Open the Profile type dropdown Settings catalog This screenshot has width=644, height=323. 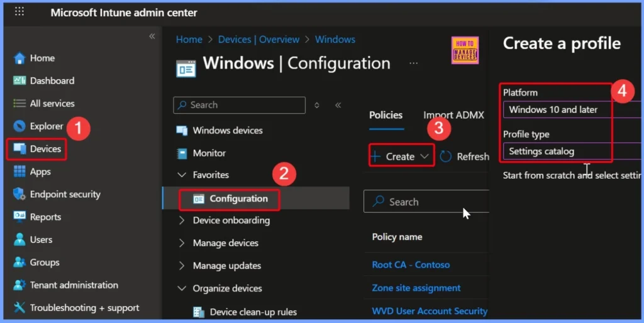[572, 152]
